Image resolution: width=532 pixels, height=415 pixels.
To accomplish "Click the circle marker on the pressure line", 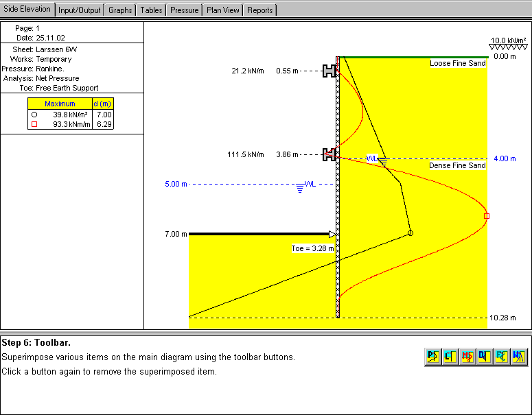I will pos(410,233).
